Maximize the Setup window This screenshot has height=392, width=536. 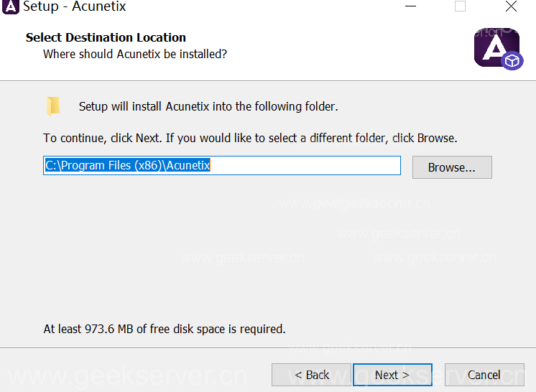460,7
